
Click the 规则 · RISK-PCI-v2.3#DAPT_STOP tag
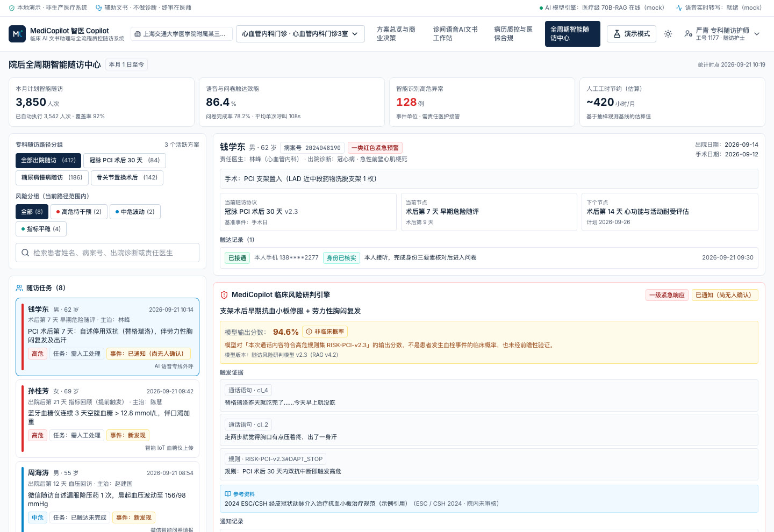[x=275, y=459]
